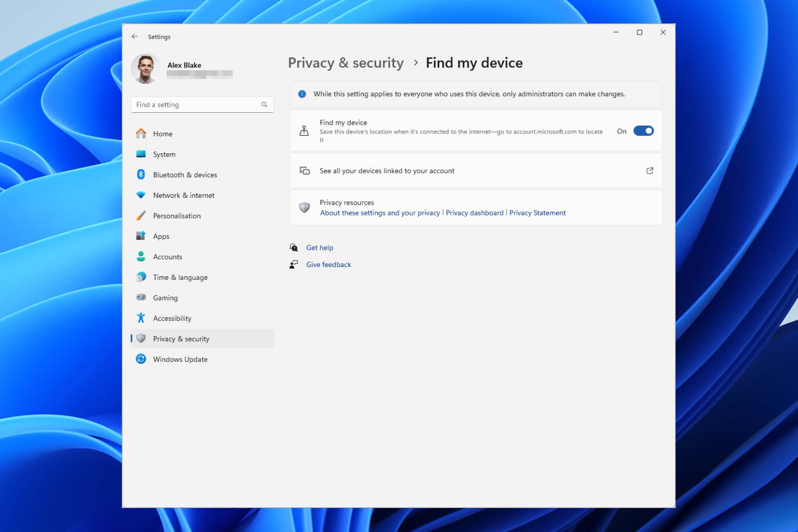Open the Privacy dashboard link
The width and height of the screenshot is (798, 532).
(x=475, y=213)
